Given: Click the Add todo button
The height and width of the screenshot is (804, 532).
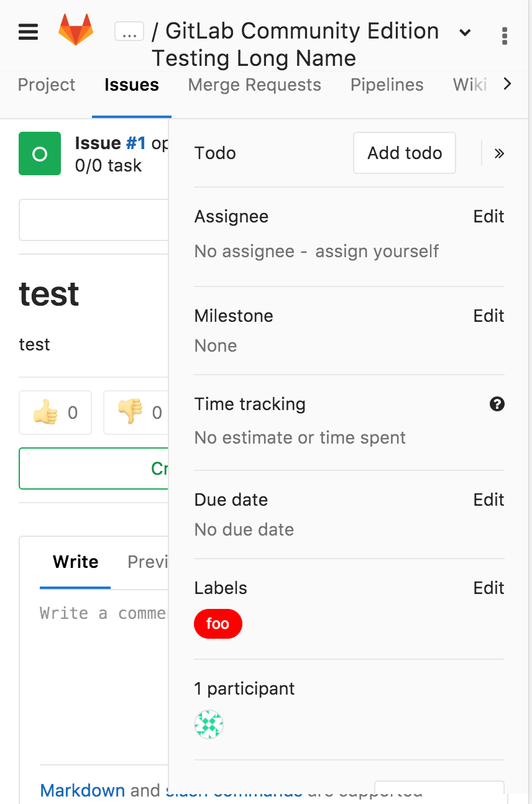Looking at the screenshot, I should [x=405, y=153].
